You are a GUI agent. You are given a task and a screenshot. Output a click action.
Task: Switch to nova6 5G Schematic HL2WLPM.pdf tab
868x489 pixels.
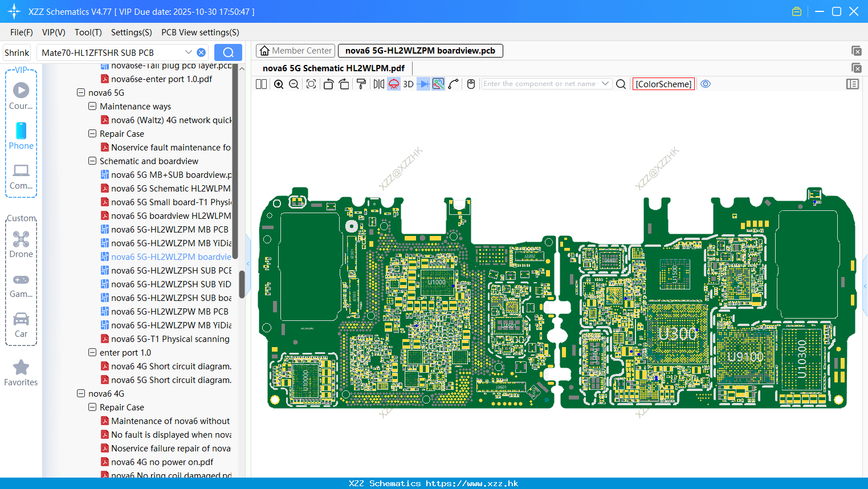tap(333, 68)
